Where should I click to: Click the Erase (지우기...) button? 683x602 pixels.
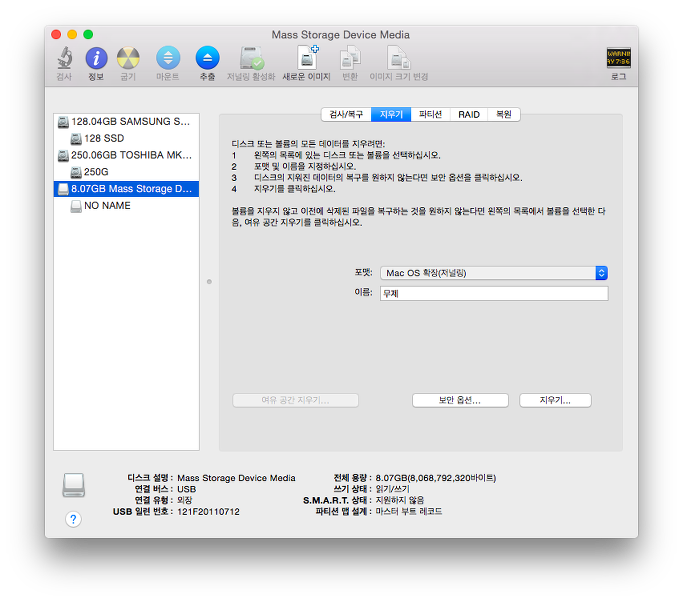[x=555, y=400]
